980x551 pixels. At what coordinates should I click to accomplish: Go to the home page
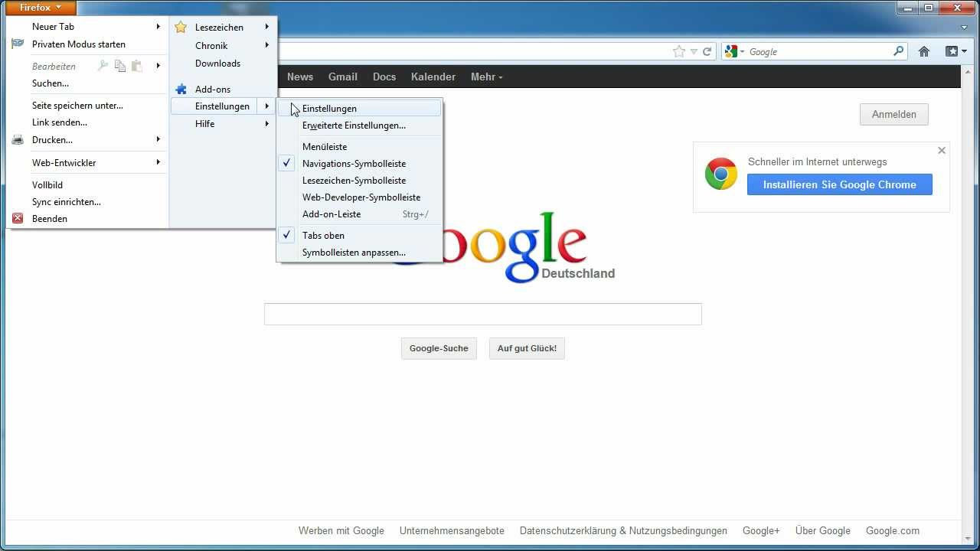pos(924,51)
